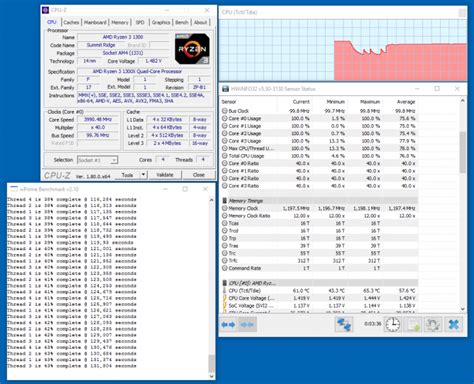The image size is (474, 384).
Task: Click the Trfc 312 T timing row
Action: [x=319, y=261]
